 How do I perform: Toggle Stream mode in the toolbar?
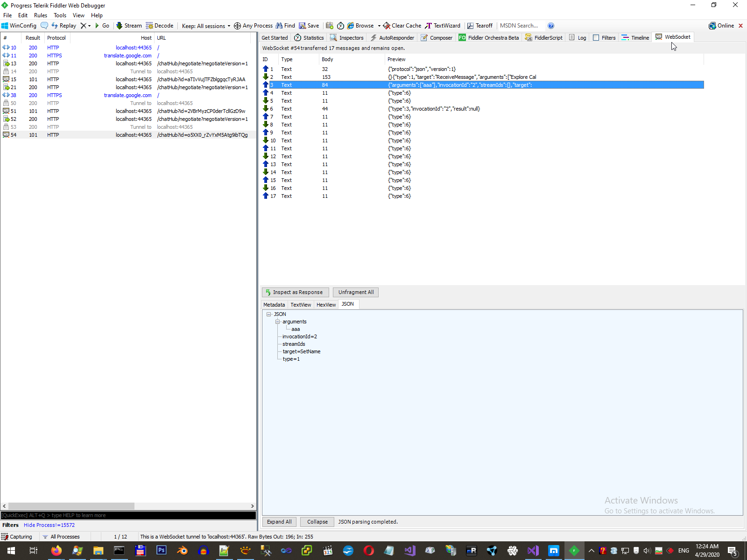(129, 26)
